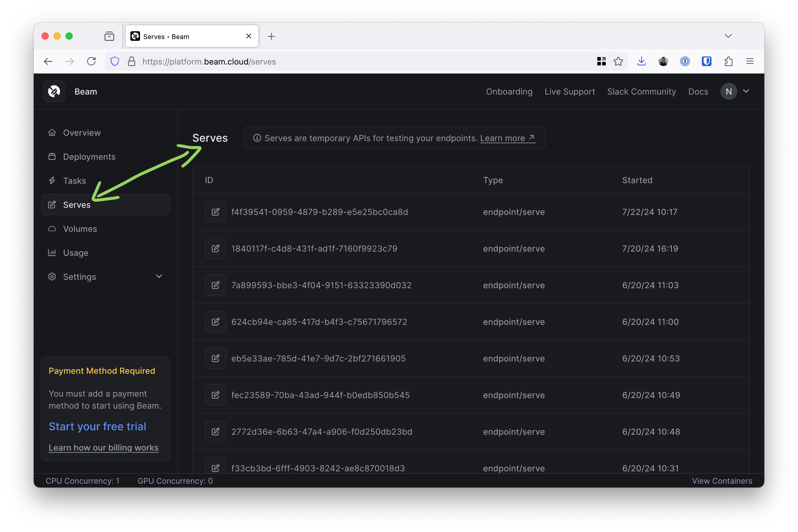Expand the account dropdown chevron

coord(746,91)
